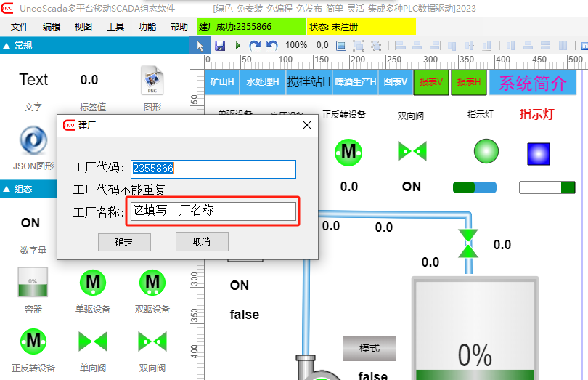
Task: Click the green 指示灯 indicator lamp
Action: pyautogui.click(x=486, y=152)
